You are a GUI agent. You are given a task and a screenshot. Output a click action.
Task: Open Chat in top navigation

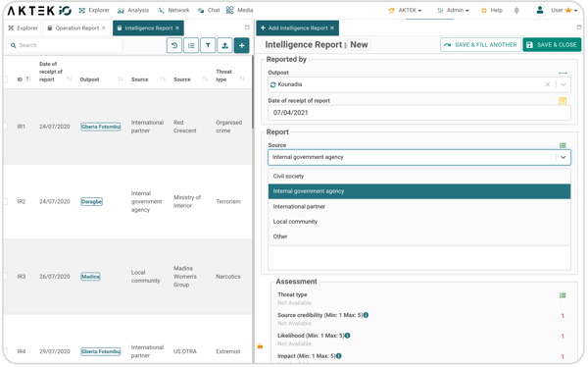209,11
